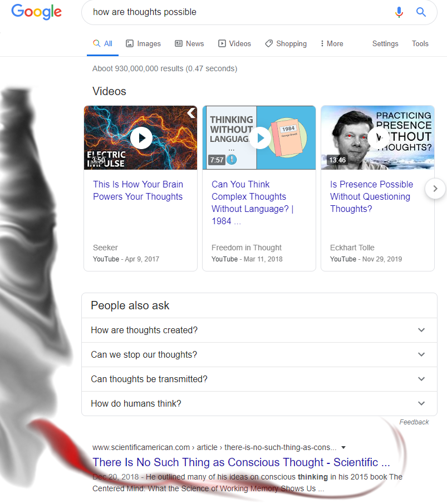This screenshot has width=447, height=504.
Task: Expand 'How do humans think?'
Action: [x=259, y=403]
